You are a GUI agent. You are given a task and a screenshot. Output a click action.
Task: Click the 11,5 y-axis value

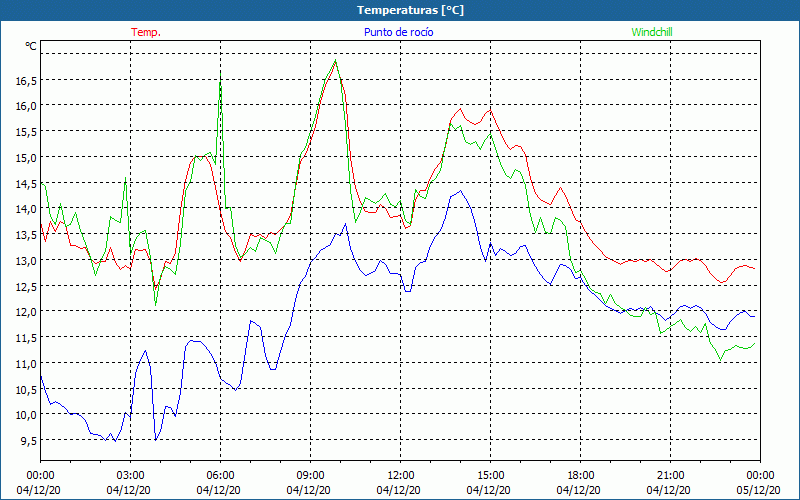25,338
